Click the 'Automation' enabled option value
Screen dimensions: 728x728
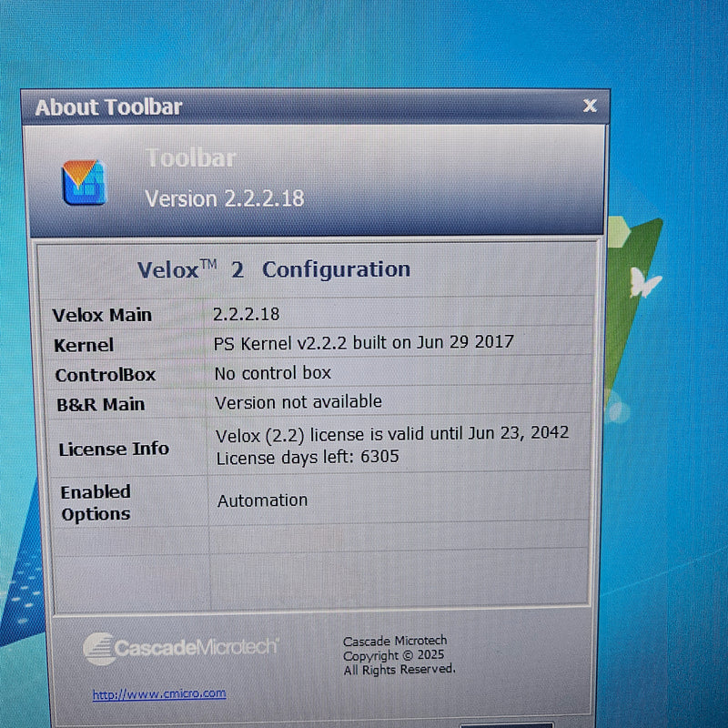tap(262, 500)
